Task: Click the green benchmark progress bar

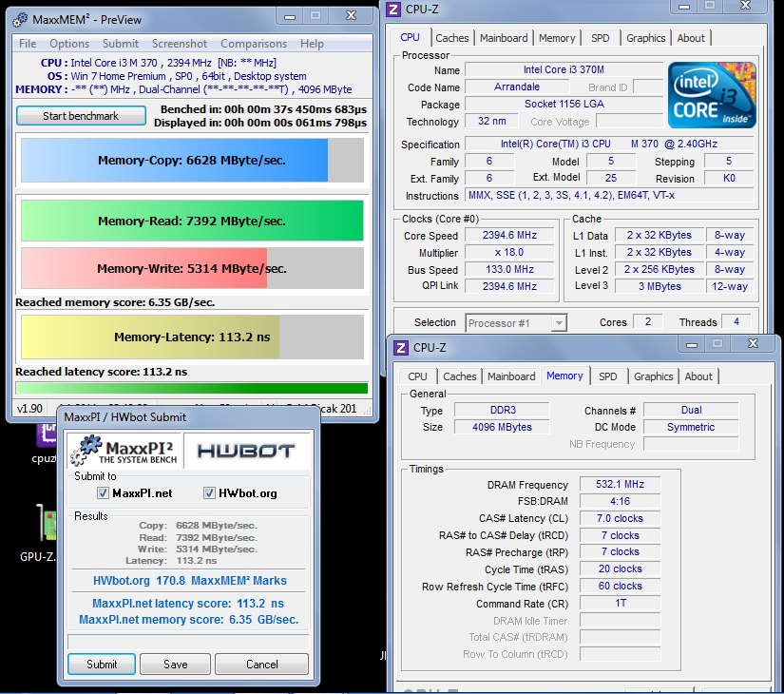Action: pyautogui.click(x=192, y=388)
